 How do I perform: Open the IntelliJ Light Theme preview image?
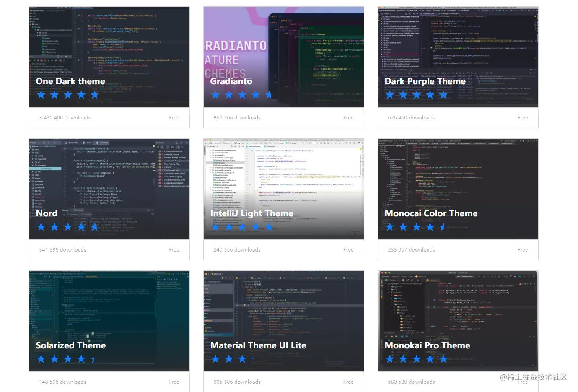pos(284,189)
